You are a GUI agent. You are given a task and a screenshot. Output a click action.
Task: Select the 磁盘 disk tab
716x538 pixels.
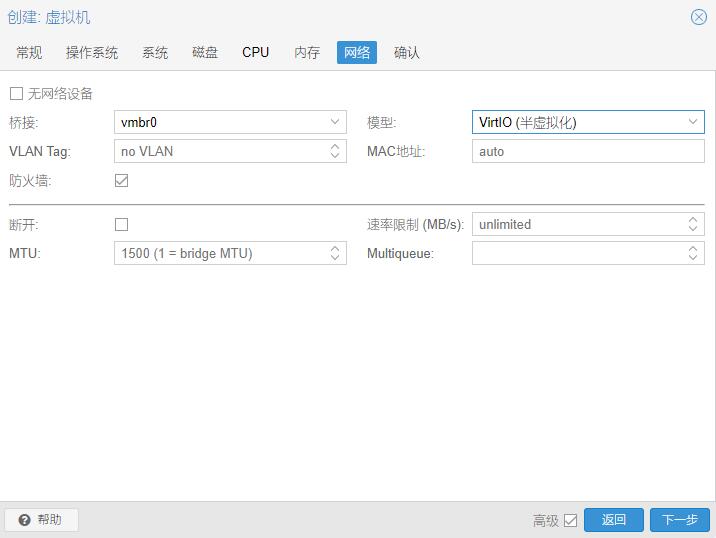(x=205, y=52)
